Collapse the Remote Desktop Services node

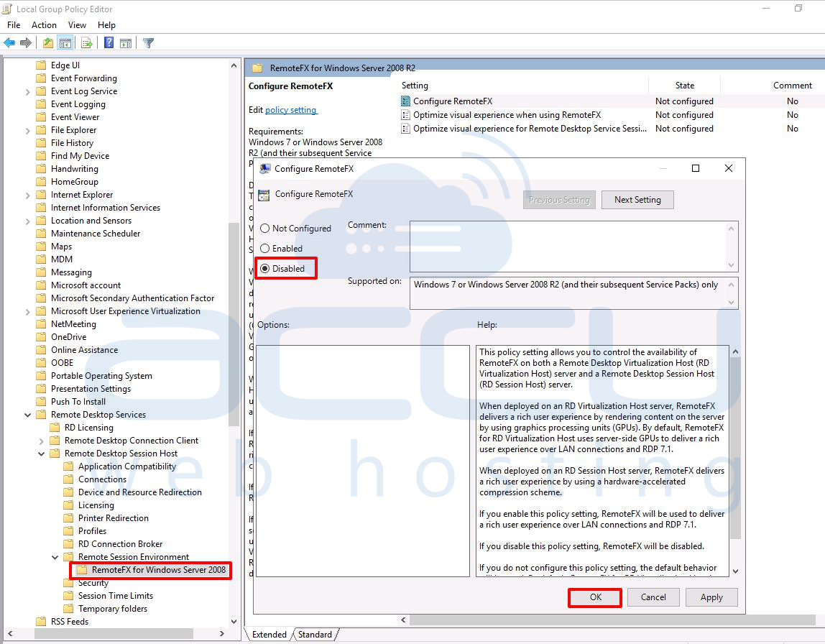[x=28, y=415]
